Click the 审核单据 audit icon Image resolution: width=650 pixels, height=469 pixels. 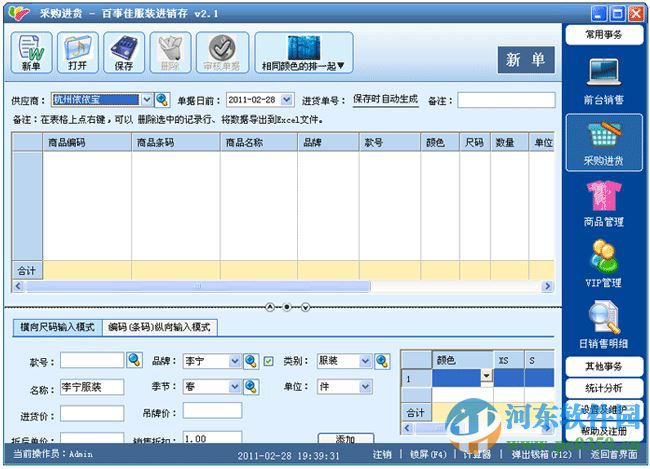coord(222,53)
